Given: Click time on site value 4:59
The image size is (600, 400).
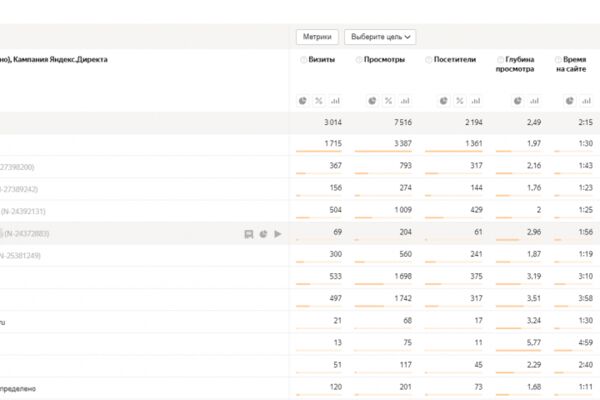Looking at the screenshot, I should [585, 343].
